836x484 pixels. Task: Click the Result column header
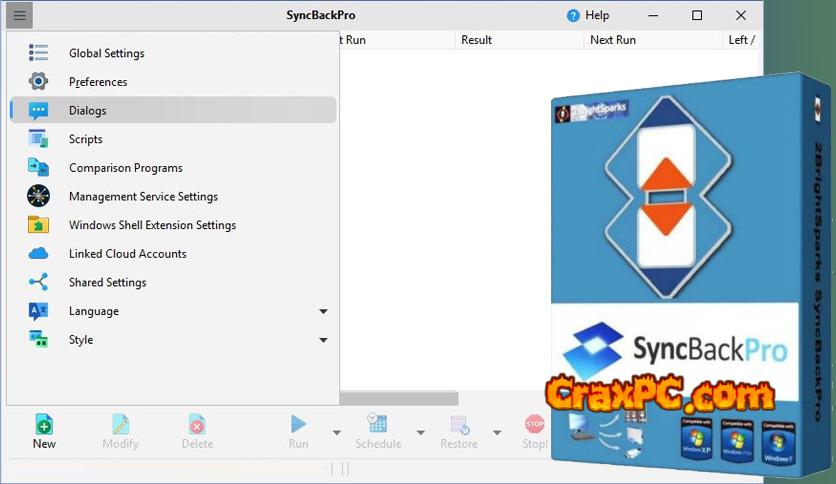(x=477, y=40)
